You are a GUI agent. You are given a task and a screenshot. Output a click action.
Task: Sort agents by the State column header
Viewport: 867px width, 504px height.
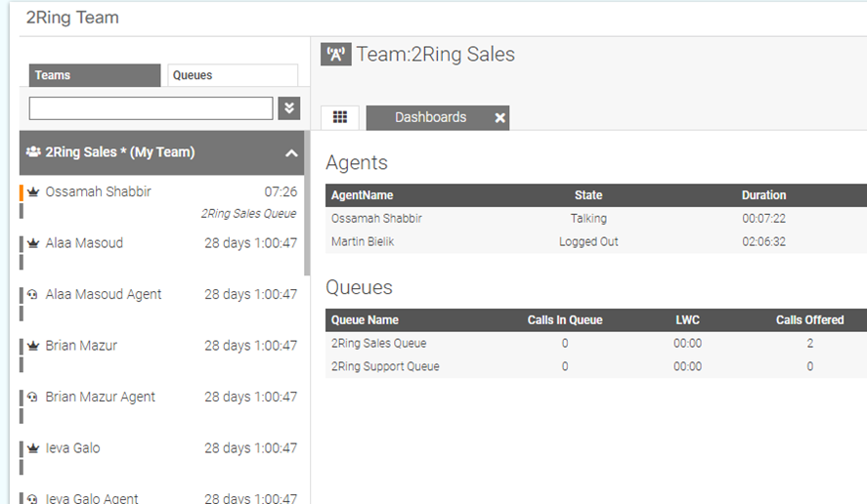588,195
